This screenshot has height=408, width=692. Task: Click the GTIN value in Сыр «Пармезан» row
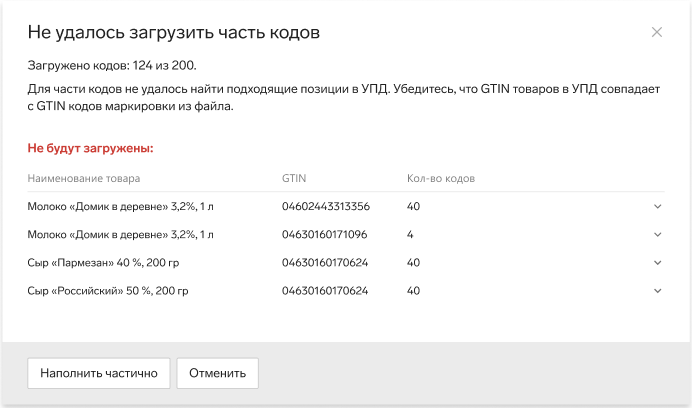click(325, 263)
